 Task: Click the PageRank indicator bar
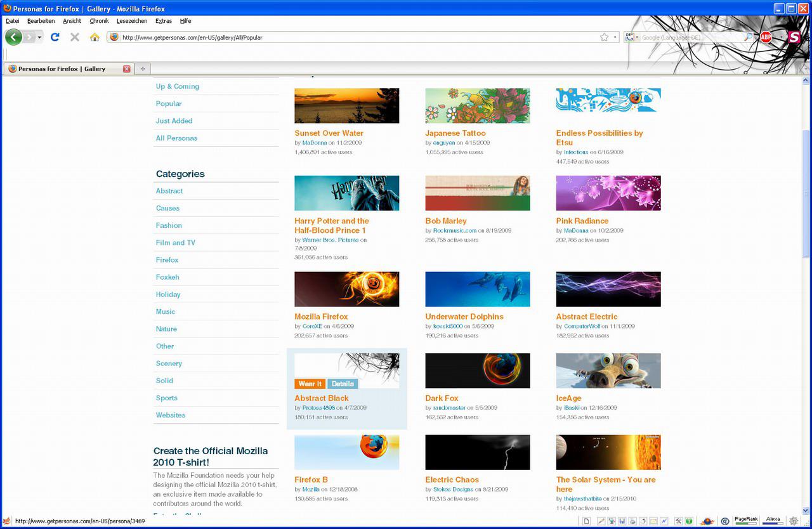746,521
